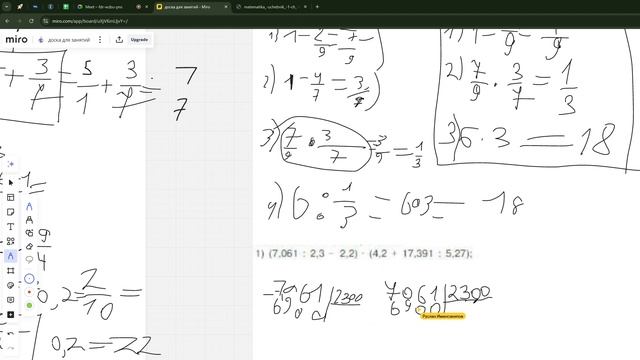This screenshot has height=360, width=640.
Task: Select the blue circle pen color
Action: click(x=29, y=279)
